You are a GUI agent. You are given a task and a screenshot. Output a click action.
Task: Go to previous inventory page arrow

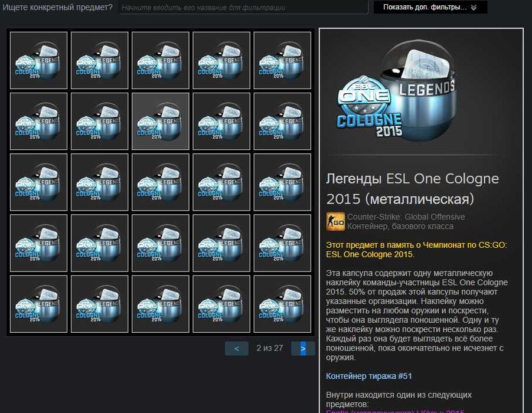(237, 349)
